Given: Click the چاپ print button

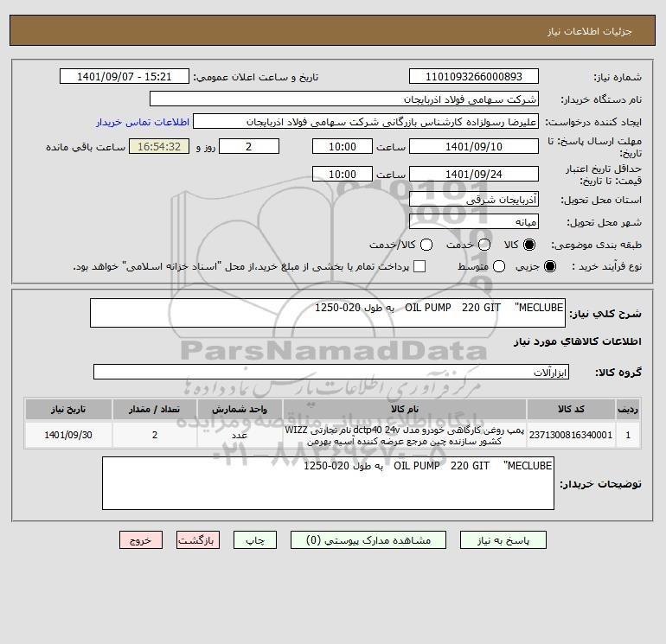Looking at the screenshot, I should pos(255,540).
